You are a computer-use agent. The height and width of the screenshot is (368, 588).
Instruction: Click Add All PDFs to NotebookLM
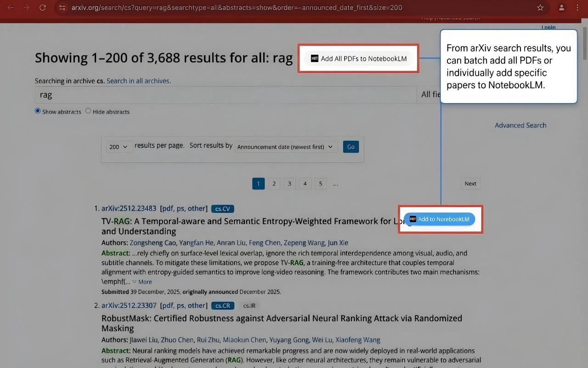tap(358, 58)
